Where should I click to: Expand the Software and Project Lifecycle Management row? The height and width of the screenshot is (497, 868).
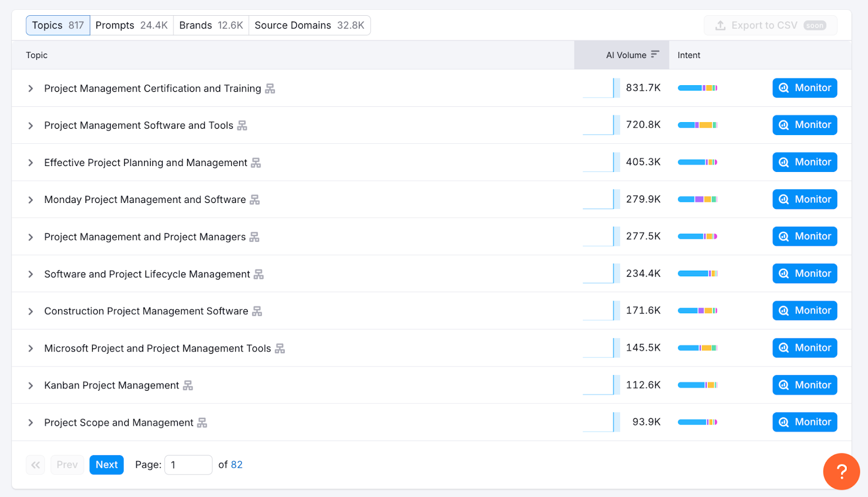(31, 275)
